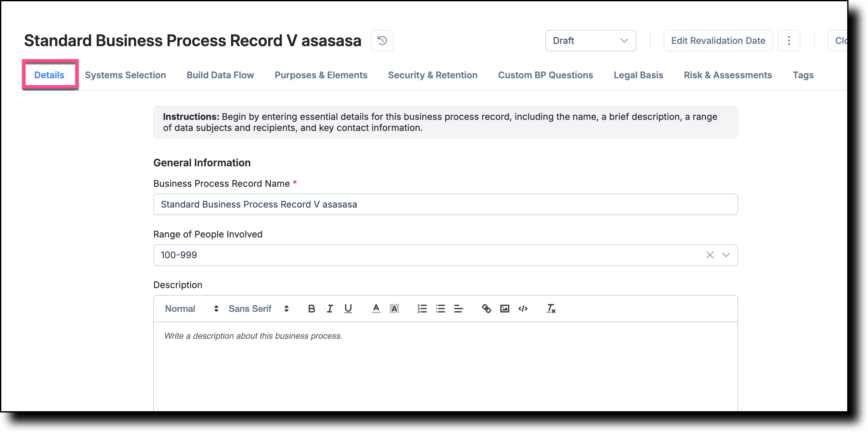
Task: View the Risk & Assessments tab
Action: (x=727, y=75)
